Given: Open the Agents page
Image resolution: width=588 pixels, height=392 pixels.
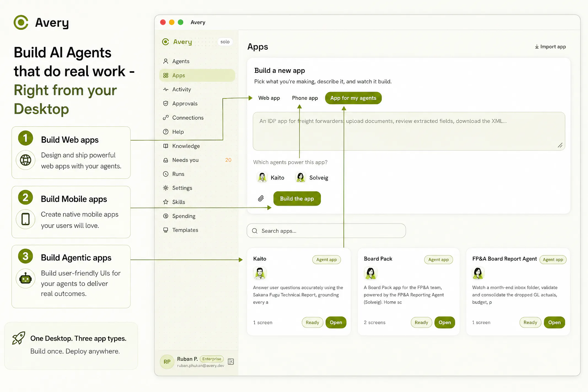Looking at the screenshot, I should coord(197,61).
